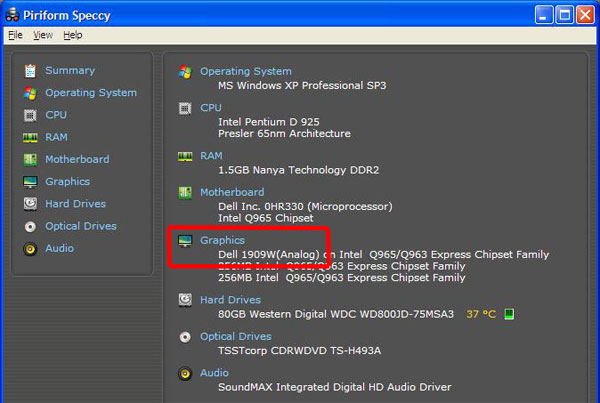Click the RAM icon in summary pane
Screen dimensions: 600x403
pyautogui.click(x=185, y=157)
